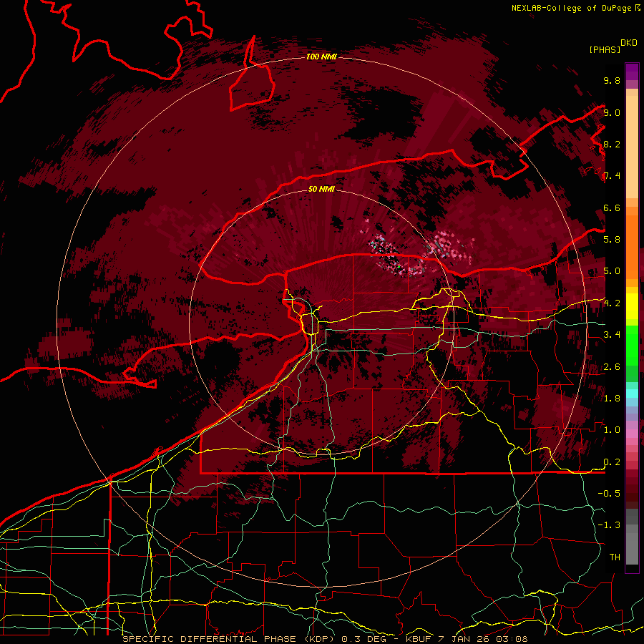Click the 9.8 value on the color scale

click(612, 80)
